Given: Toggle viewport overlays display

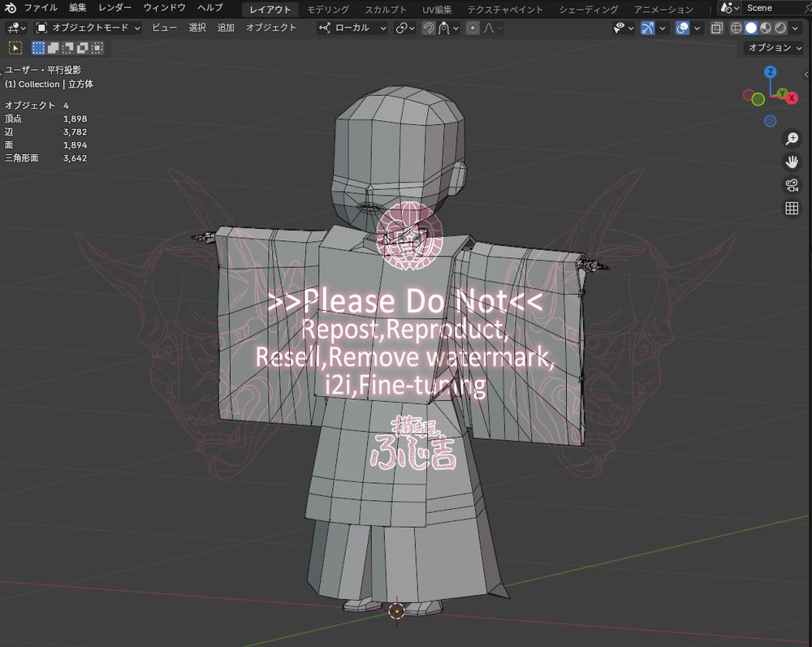Looking at the screenshot, I should tap(683, 28).
